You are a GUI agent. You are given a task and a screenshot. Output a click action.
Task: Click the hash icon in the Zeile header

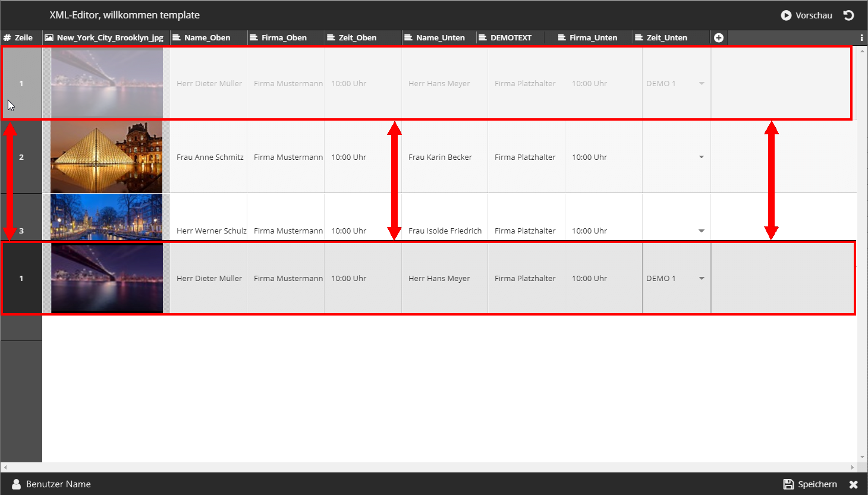pyautogui.click(x=7, y=37)
